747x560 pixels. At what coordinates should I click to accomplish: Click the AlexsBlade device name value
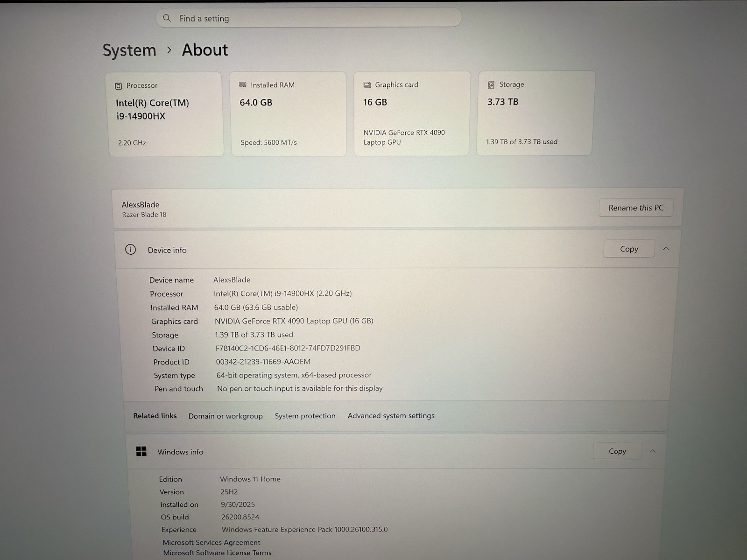pyautogui.click(x=232, y=280)
